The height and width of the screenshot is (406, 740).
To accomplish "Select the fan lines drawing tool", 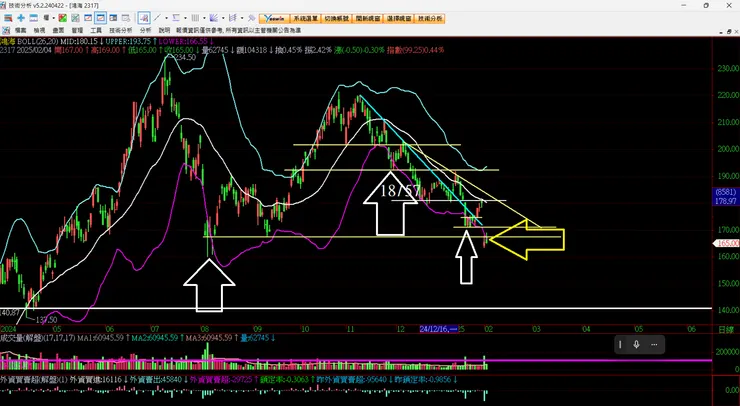I will coord(214,18).
